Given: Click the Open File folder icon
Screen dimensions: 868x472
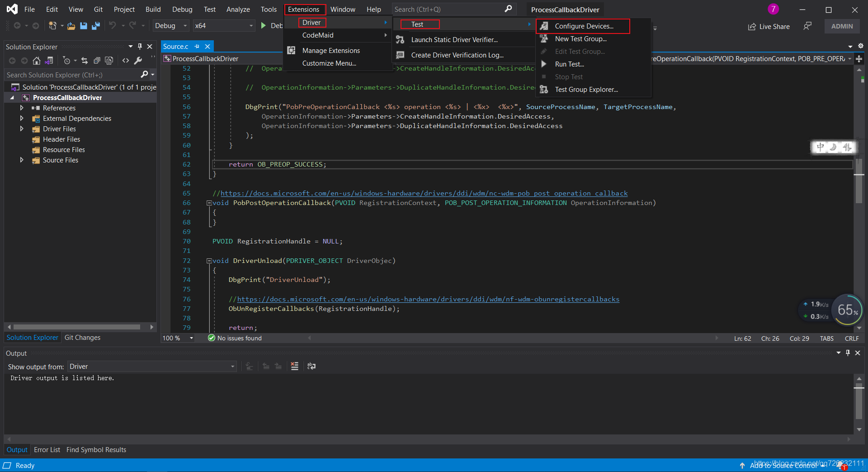Looking at the screenshot, I should click(71, 26).
